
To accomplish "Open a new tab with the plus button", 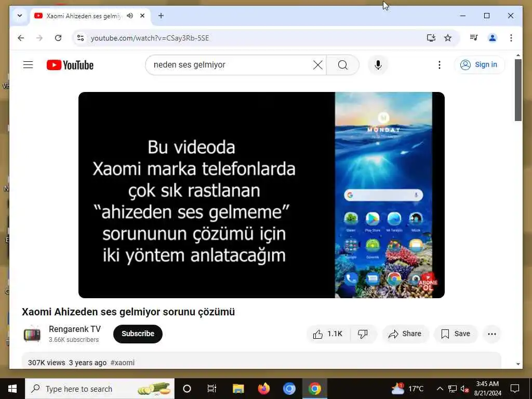I will 161,16.
